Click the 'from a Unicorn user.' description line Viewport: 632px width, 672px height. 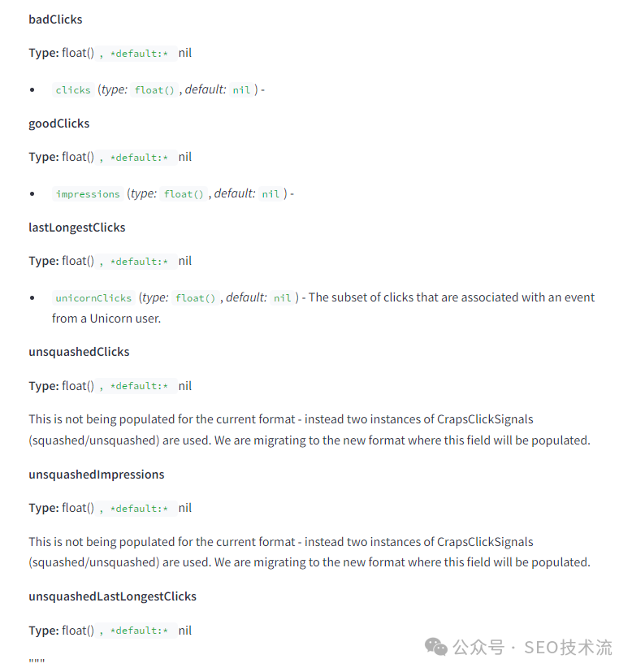tap(106, 319)
